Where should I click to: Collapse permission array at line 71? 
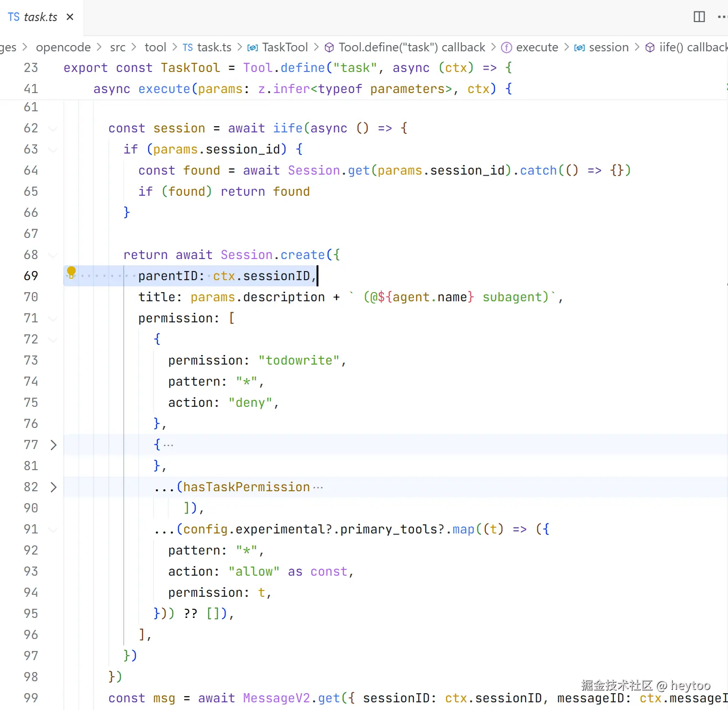point(53,318)
